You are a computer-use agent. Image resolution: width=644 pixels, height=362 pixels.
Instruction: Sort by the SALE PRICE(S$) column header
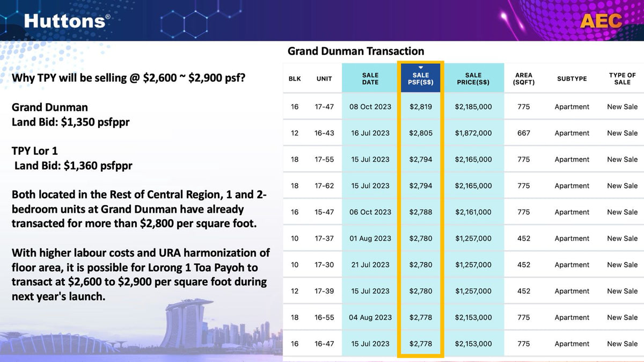473,78
